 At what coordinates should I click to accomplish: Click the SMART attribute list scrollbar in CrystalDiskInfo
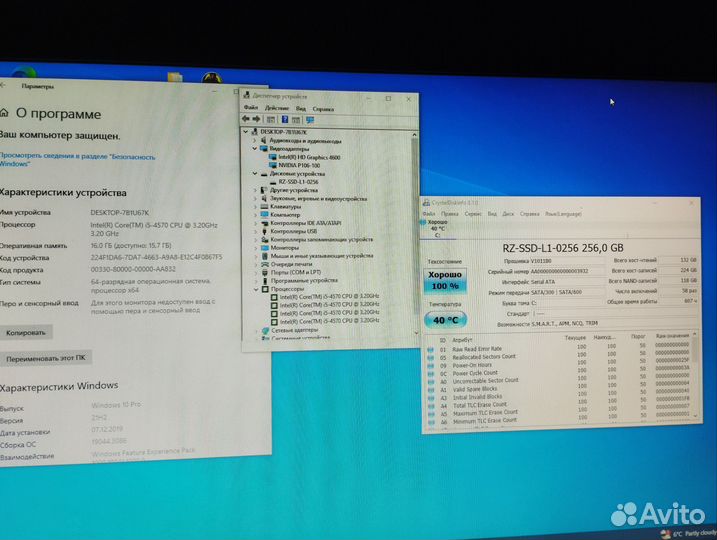coord(696,376)
